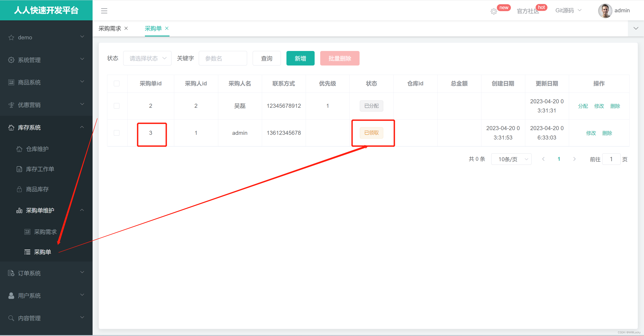This screenshot has height=336, width=644.
Task: Toggle the select-all header checkbox
Action: [x=117, y=84]
